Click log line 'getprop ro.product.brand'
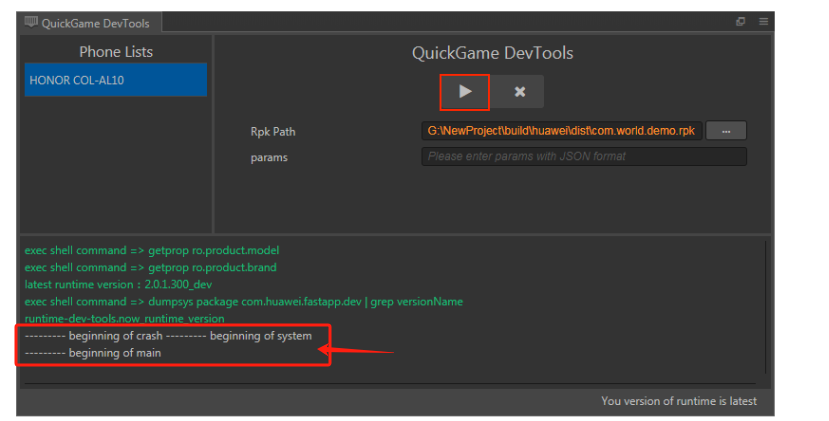The height and width of the screenshot is (421, 829). coord(151,267)
